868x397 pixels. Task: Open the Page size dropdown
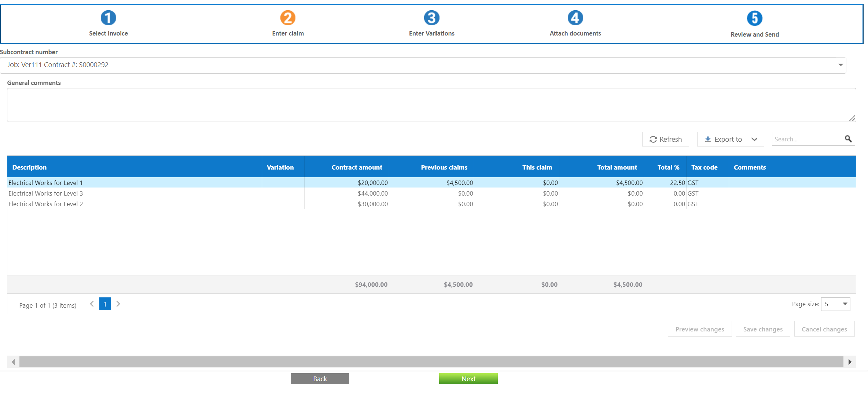click(845, 304)
